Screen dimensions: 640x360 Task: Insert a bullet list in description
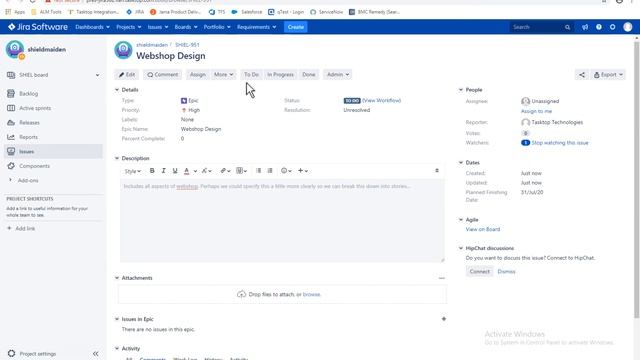click(x=258, y=171)
